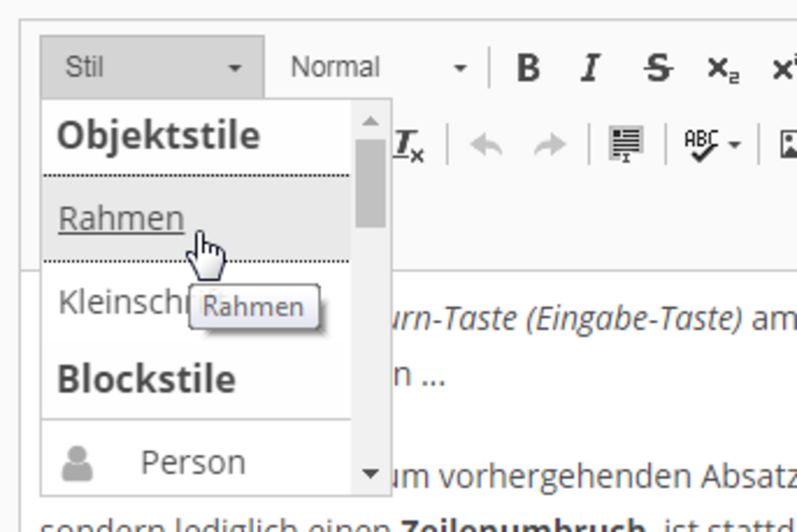797x532 pixels.
Task: Click the style list scroll-down arrow
Action: (x=371, y=474)
